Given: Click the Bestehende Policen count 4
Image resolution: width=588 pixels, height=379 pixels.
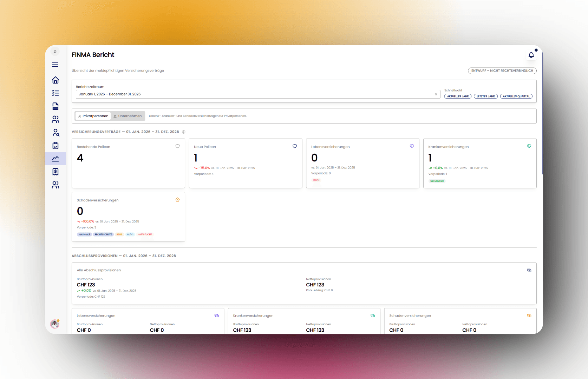Looking at the screenshot, I should [x=80, y=158].
